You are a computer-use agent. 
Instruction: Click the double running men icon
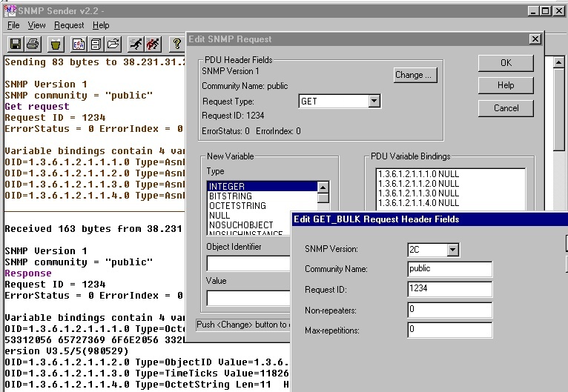(153, 44)
